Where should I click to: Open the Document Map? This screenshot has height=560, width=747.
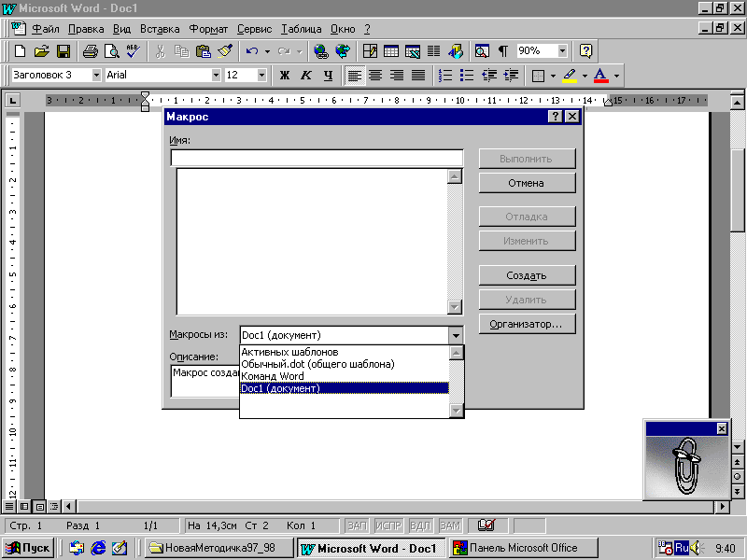(482, 51)
